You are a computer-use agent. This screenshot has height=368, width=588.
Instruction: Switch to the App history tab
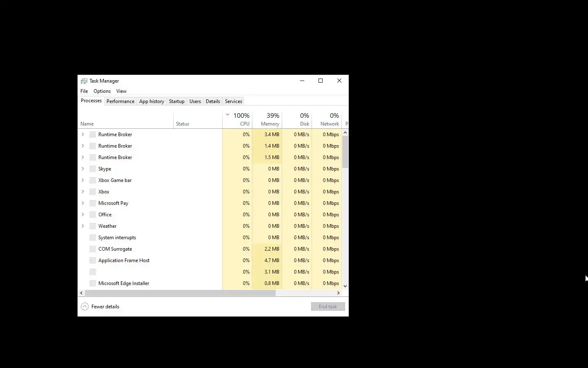[x=151, y=101]
